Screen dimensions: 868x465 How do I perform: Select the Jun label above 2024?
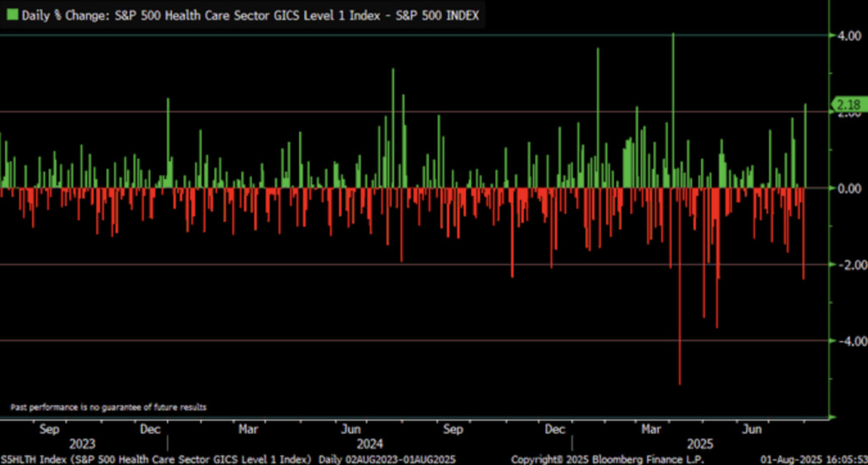pyautogui.click(x=348, y=429)
